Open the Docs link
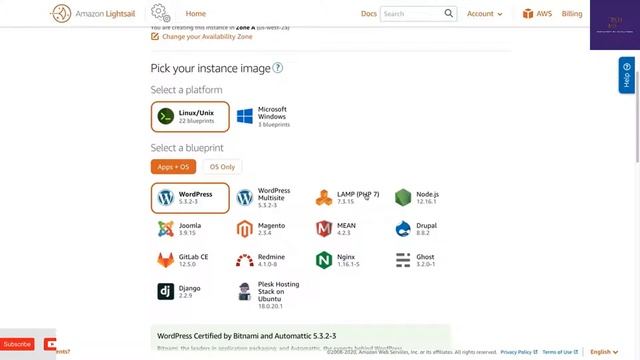The image size is (640, 360). pos(369,13)
